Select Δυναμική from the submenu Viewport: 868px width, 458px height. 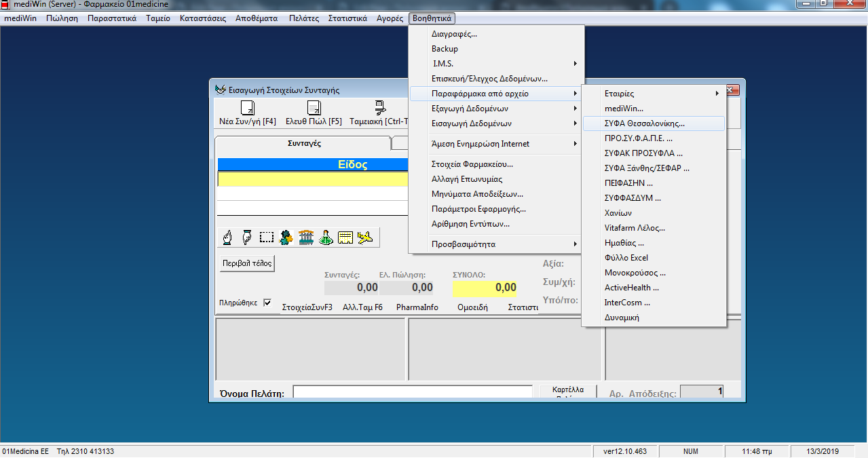[654, 318]
